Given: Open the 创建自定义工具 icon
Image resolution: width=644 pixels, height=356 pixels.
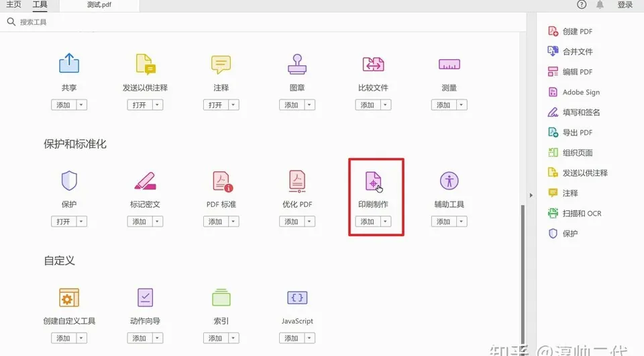Looking at the screenshot, I should (69, 298).
